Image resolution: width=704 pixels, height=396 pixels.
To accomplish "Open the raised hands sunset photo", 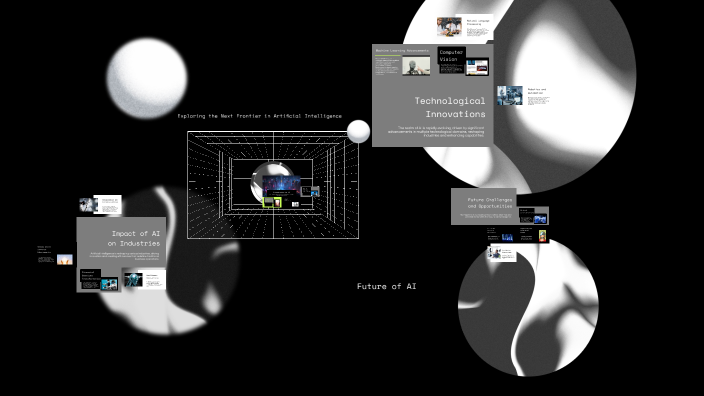I will pos(65,259).
